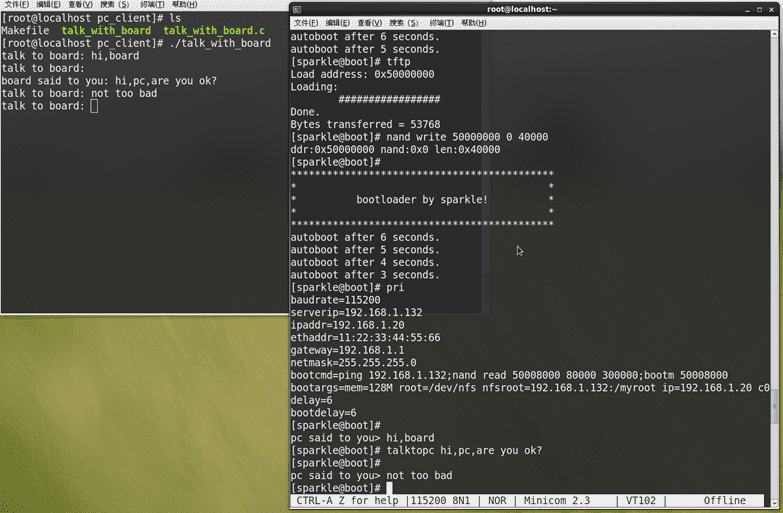Viewport: 783px width, 513px height.
Task: Open 编辑(E) menu in left pc_client terminal
Action: coord(48,5)
